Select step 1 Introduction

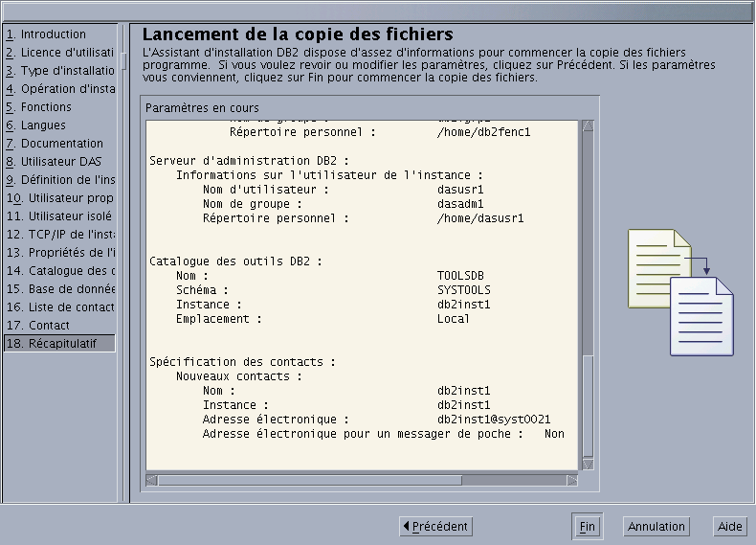(x=59, y=34)
